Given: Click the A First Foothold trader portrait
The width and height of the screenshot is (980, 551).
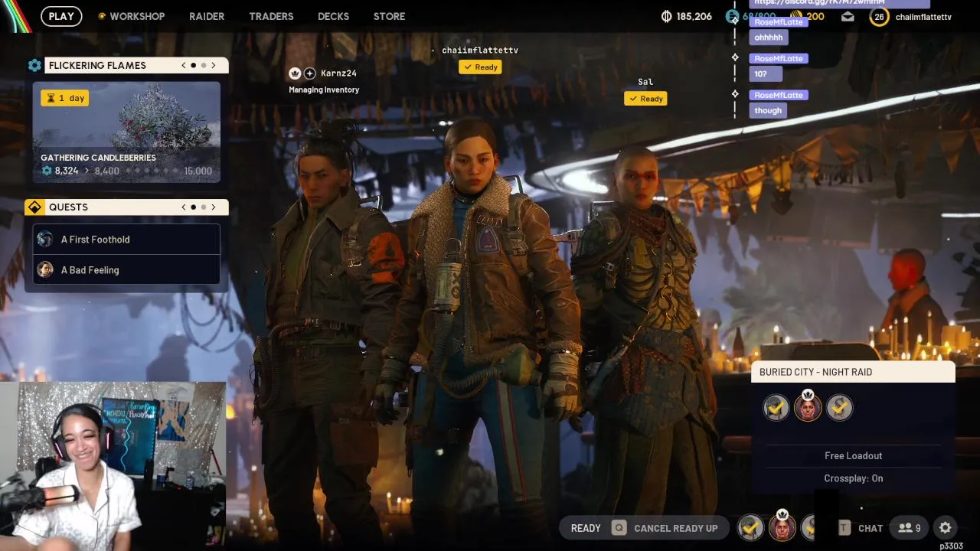Looking at the screenshot, I should click(45, 239).
